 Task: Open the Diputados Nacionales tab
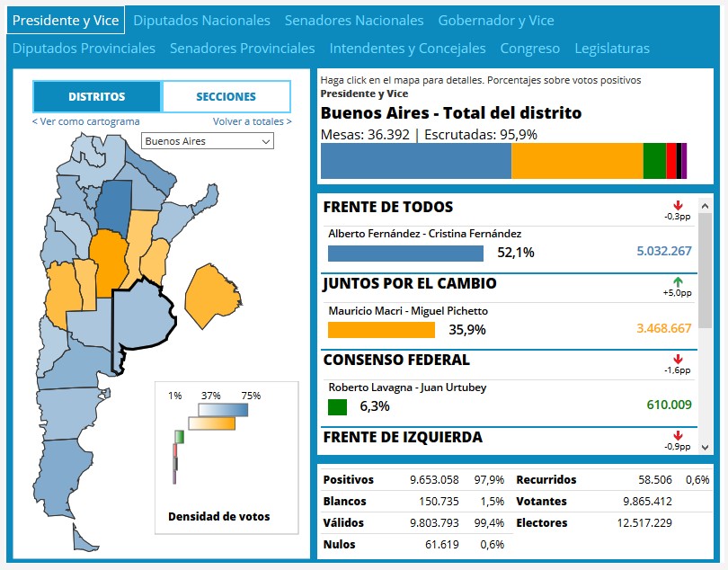201,20
